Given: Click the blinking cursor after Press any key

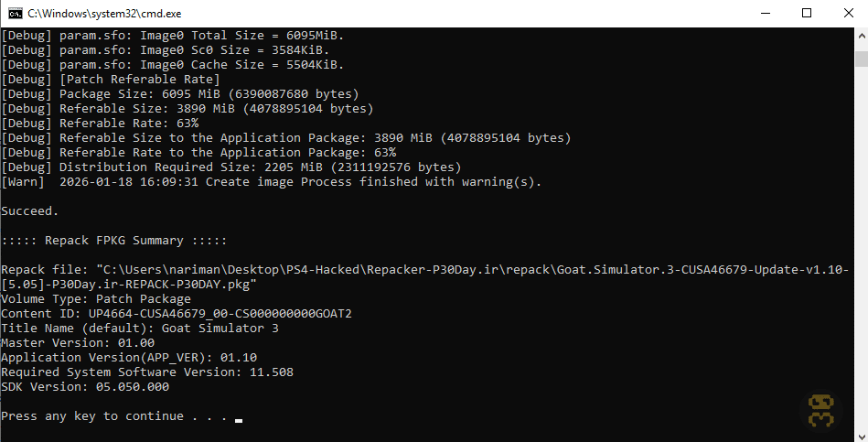Looking at the screenshot, I should [x=239, y=420].
